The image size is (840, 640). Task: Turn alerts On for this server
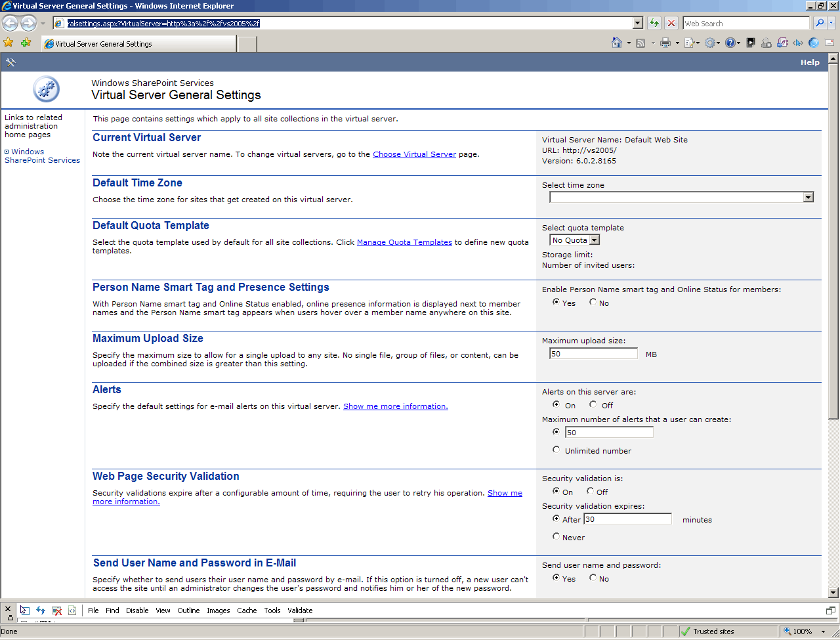pyautogui.click(x=556, y=405)
